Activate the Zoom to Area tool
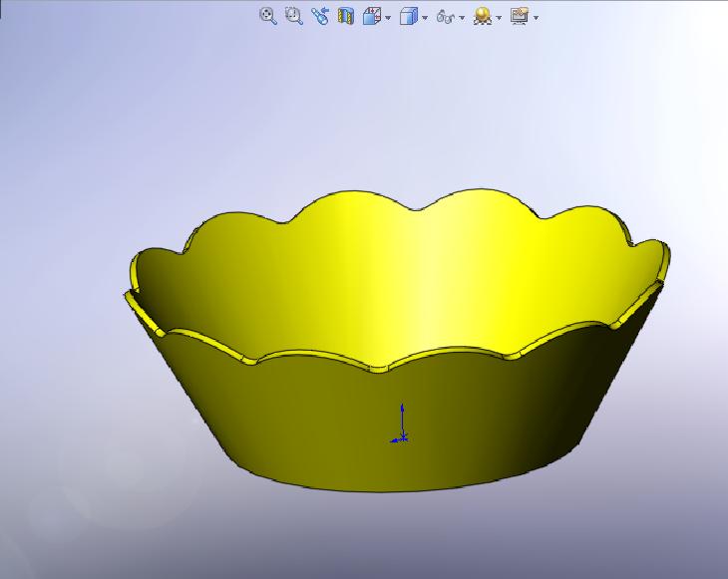Image resolution: width=728 pixels, height=579 pixels. click(x=294, y=16)
